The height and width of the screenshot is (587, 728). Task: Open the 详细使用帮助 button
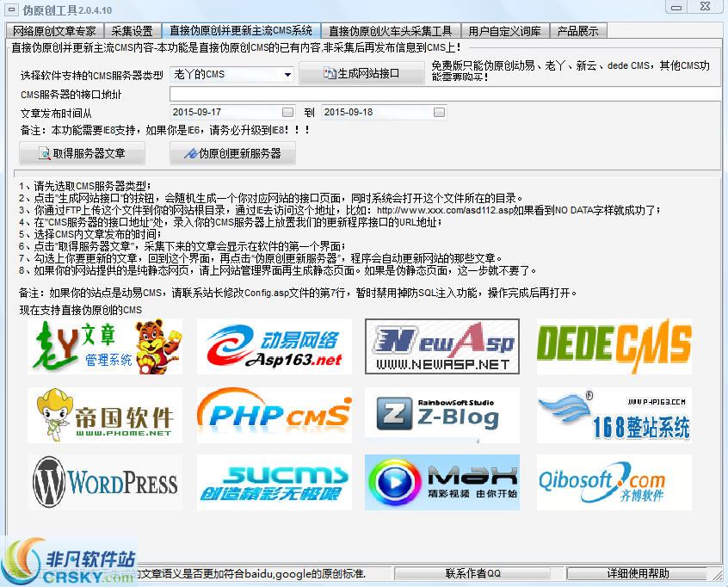click(x=638, y=573)
